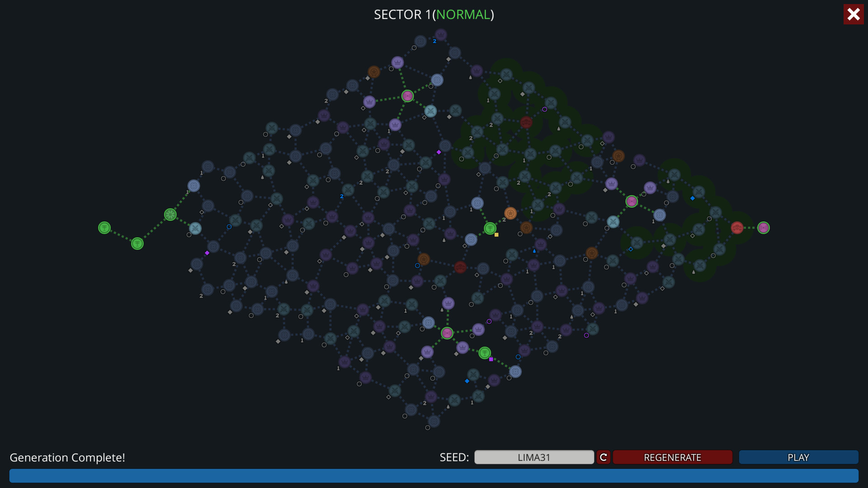Image resolution: width=868 pixels, height=488 pixels.
Task: Select the light-blue crossed-swords node near the start
Action: tap(194, 228)
